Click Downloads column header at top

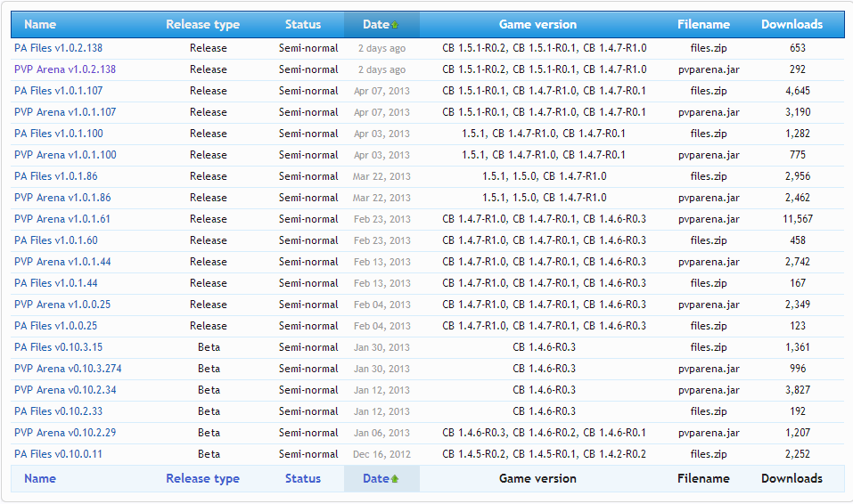coord(791,24)
